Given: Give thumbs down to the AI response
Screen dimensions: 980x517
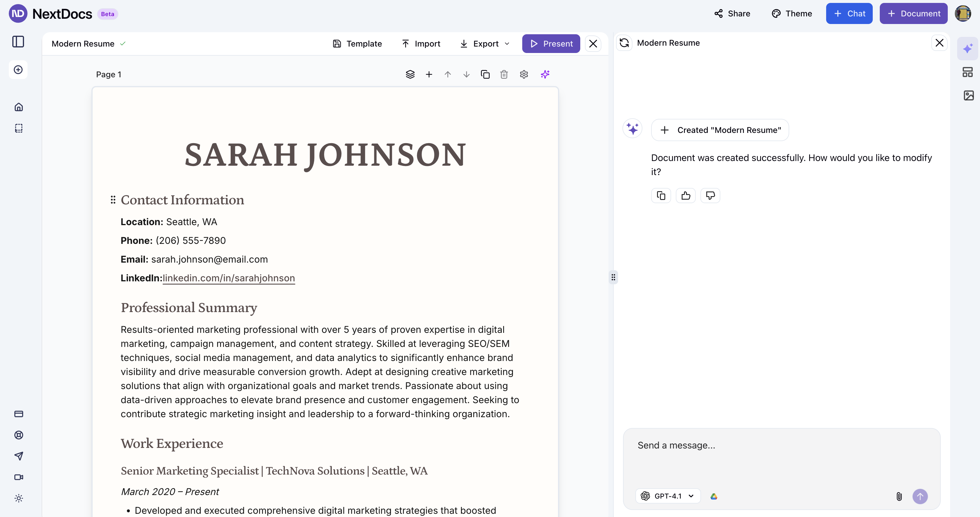Looking at the screenshot, I should [710, 196].
